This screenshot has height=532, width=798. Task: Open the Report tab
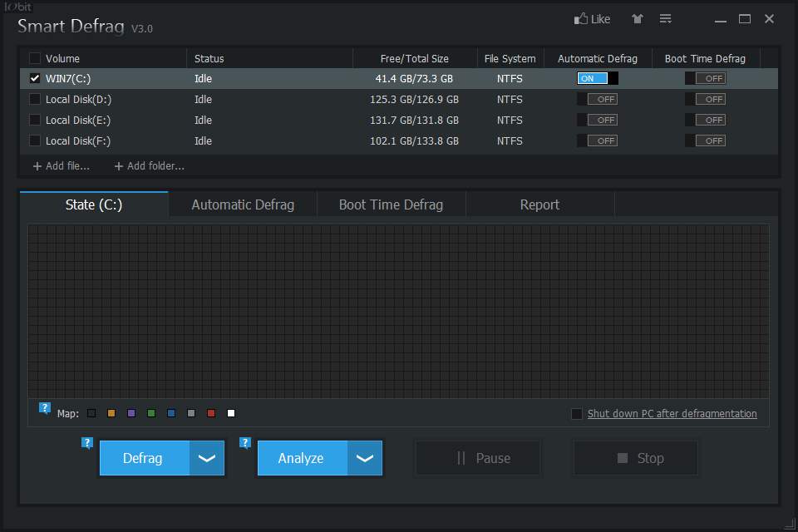pos(540,204)
